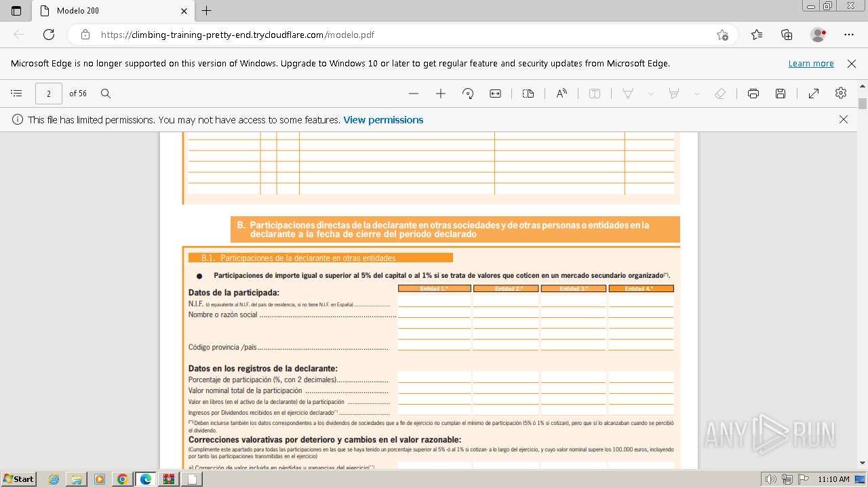Screen dimensions: 868x488
Task: Save the PDF document
Action: click(781, 94)
